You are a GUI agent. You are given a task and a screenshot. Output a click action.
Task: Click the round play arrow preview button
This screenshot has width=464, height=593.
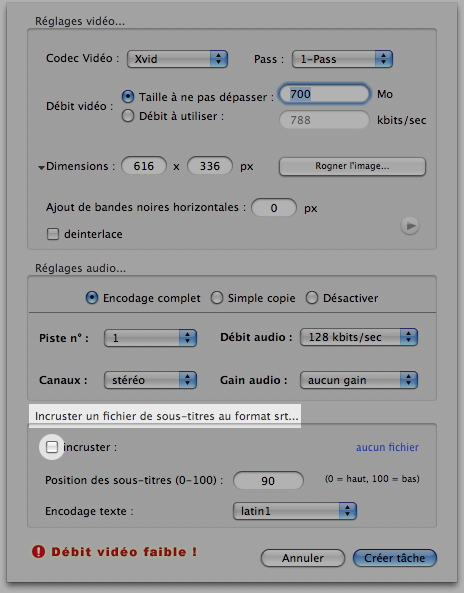click(410, 226)
